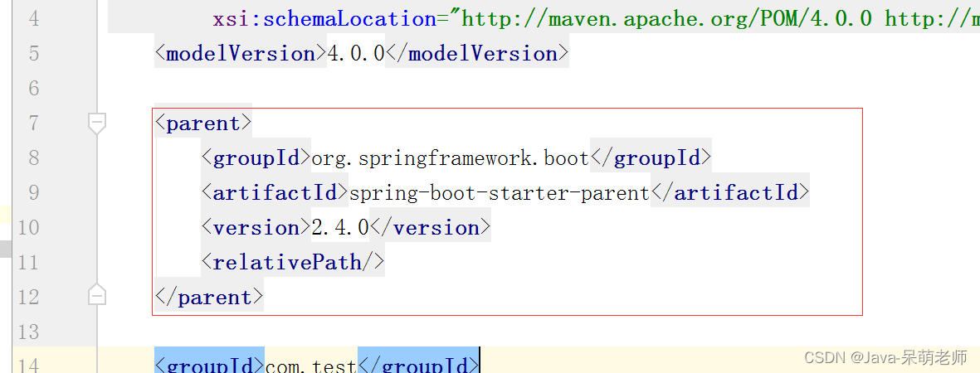This screenshot has height=373, width=980.
Task: Click the opening parent tag on line 7
Action: 203,123
